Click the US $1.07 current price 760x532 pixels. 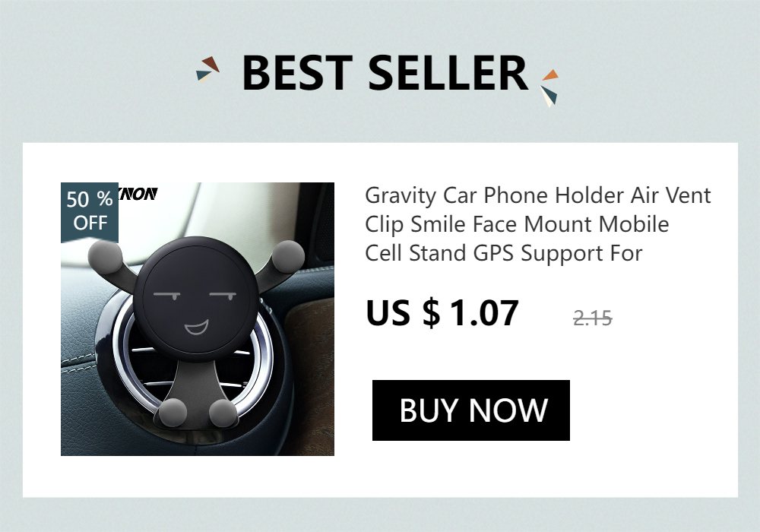(442, 313)
